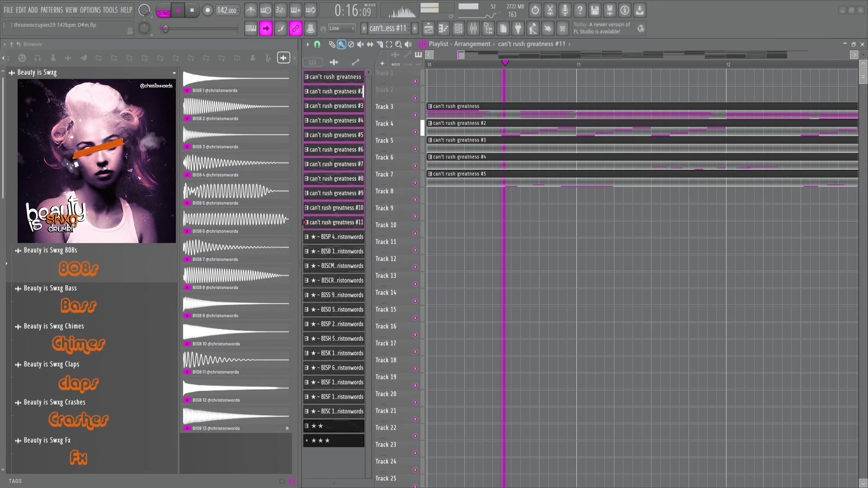Click the newer version available notification
This screenshot has height=488, width=868.
(609, 28)
